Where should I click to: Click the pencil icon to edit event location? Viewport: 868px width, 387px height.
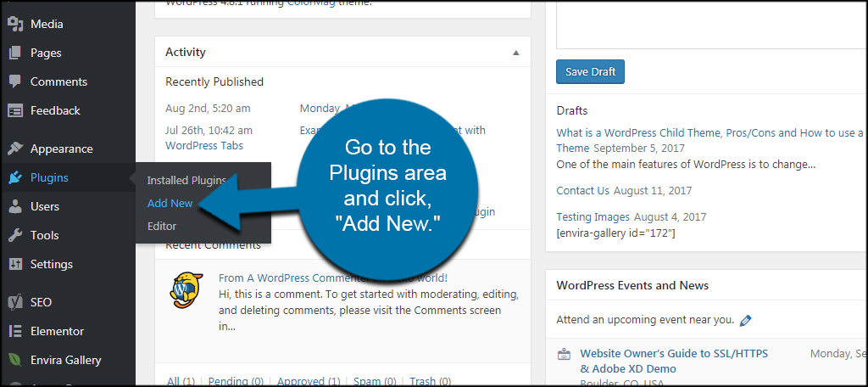pos(746,321)
